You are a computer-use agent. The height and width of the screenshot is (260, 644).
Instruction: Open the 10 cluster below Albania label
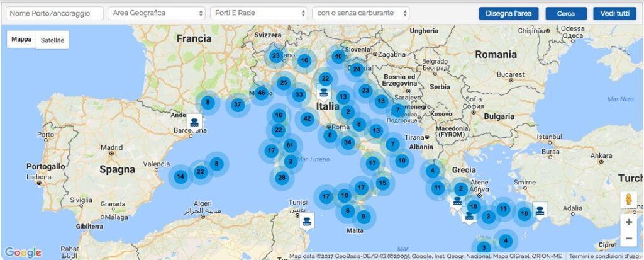pyautogui.click(x=402, y=161)
